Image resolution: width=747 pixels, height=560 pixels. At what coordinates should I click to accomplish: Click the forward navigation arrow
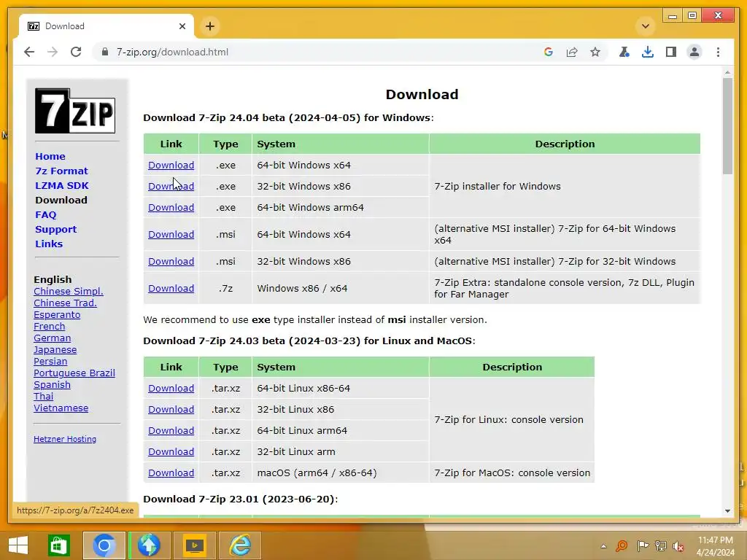tap(53, 52)
